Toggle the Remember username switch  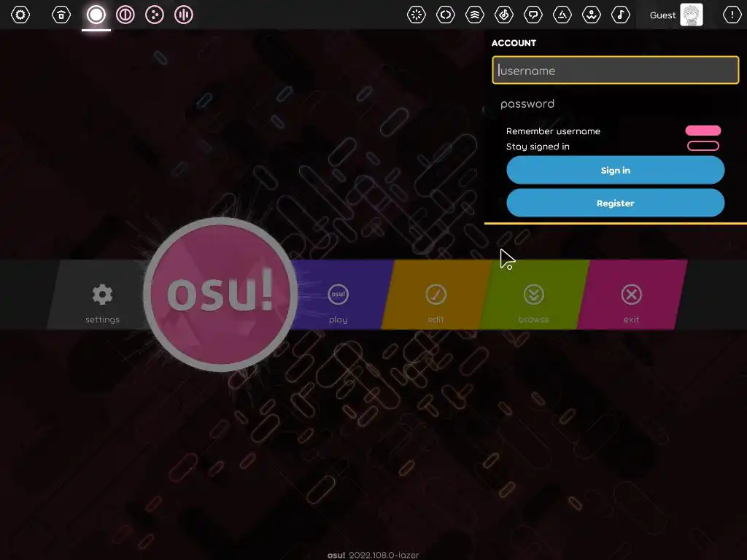703,131
